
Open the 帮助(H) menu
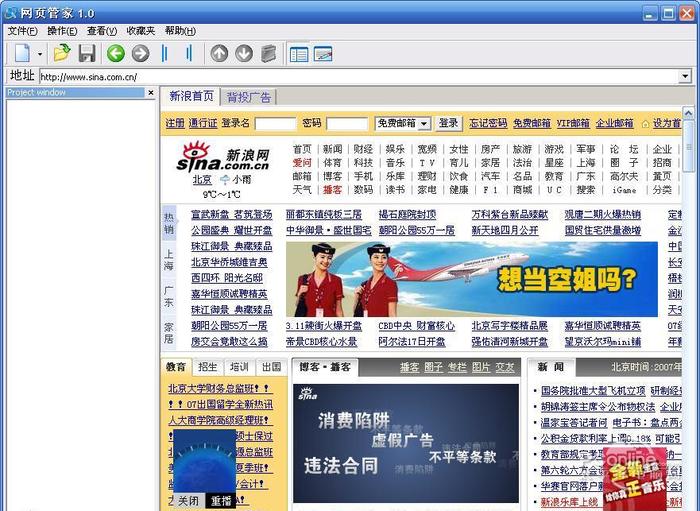tap(180, 31)
